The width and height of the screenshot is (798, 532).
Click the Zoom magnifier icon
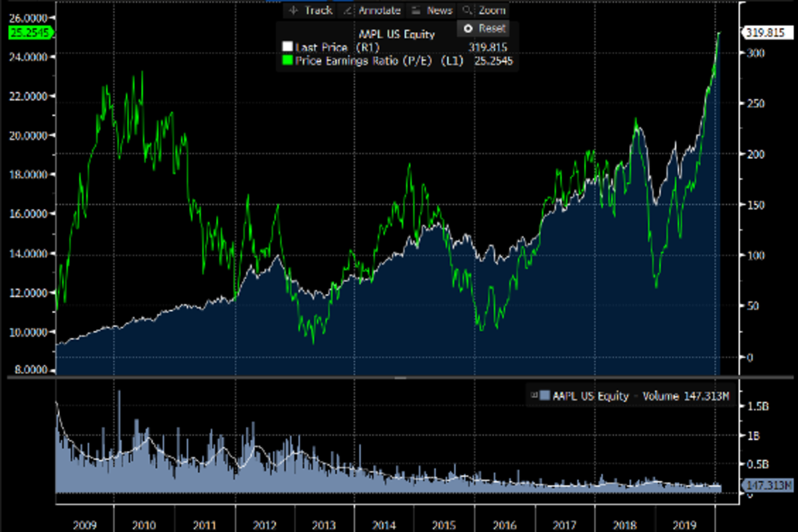click(467, 11)
